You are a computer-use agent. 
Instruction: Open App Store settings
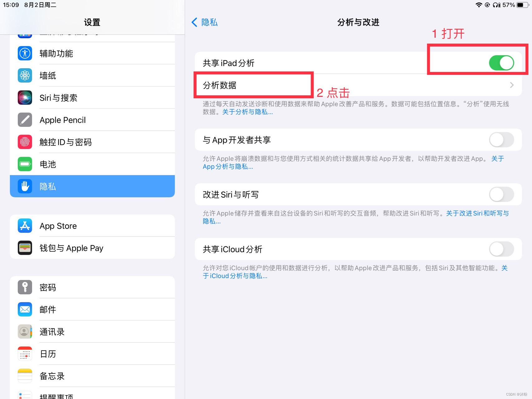(x=92, y=226)
